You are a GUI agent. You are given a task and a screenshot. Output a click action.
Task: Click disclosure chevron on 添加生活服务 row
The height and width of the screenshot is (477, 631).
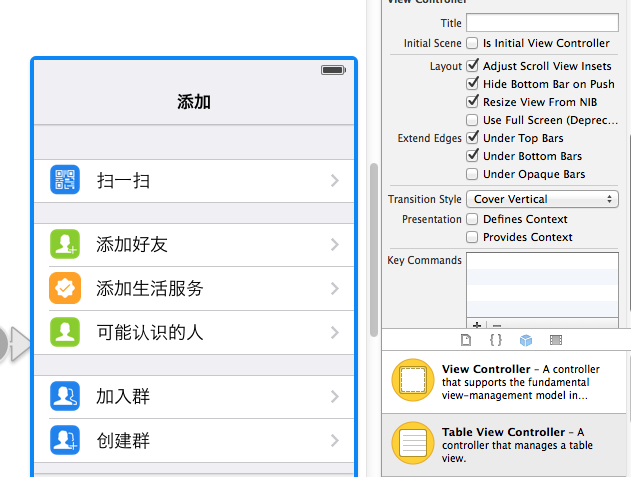tap(335, 288)
